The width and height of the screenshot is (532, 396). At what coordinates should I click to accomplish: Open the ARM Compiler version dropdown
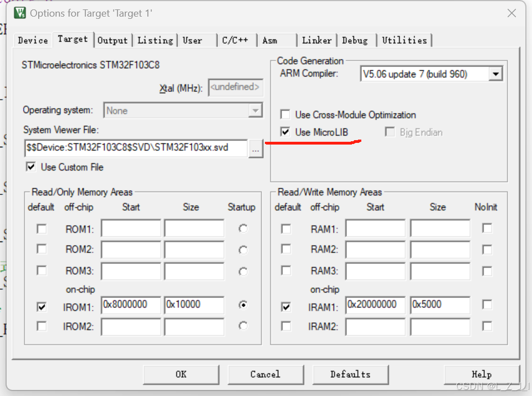(431, 74)
